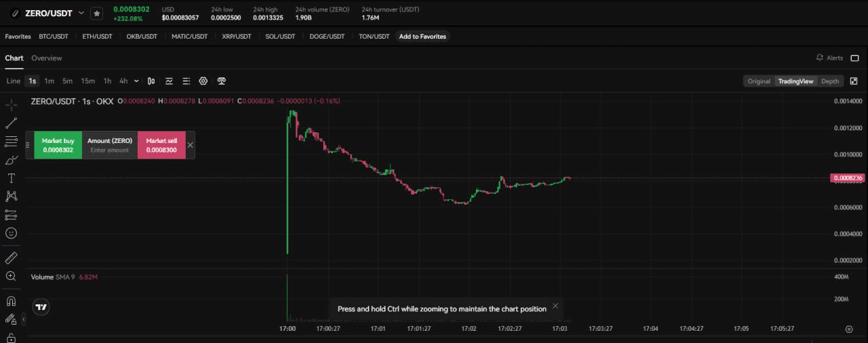Dismiss the Ctrl zooming hint message
This screenshot has width=868, height=343.
coord(555,306)
